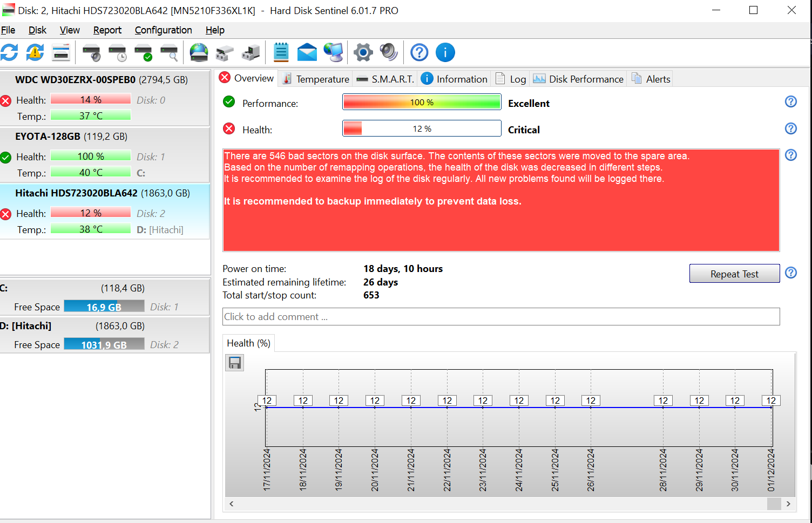The image size is (812, 523).
Task: Click the 12 % Health bar in Overview
Action: click(422, 128)
